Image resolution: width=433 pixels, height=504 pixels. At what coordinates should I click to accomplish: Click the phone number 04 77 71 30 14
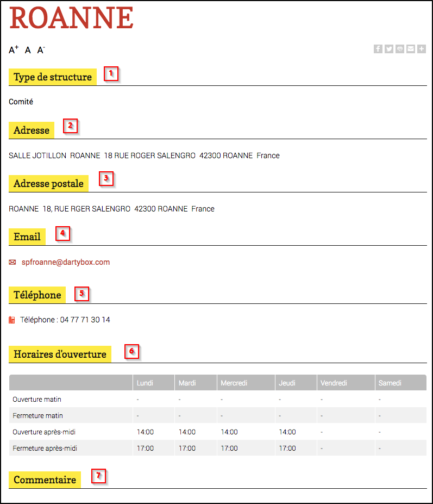(85, 320)
